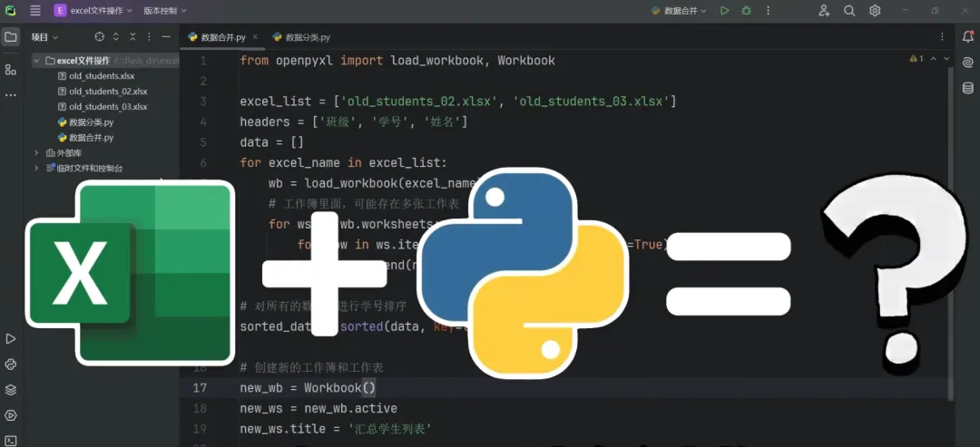Open the warnings indicator in editor
Viewport: 980px width, 447px height.
[916, 59]
